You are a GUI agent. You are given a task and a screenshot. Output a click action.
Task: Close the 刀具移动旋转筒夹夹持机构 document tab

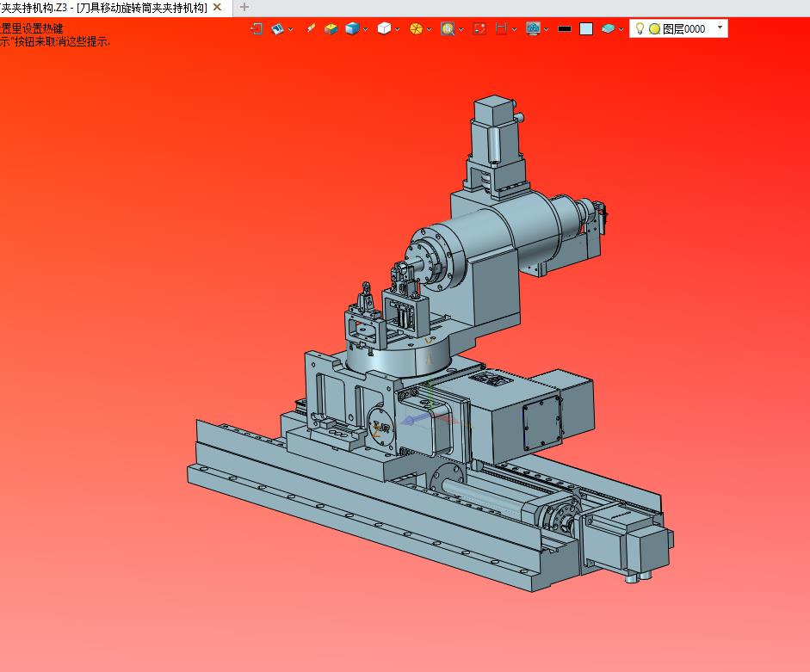pos(218,7)
